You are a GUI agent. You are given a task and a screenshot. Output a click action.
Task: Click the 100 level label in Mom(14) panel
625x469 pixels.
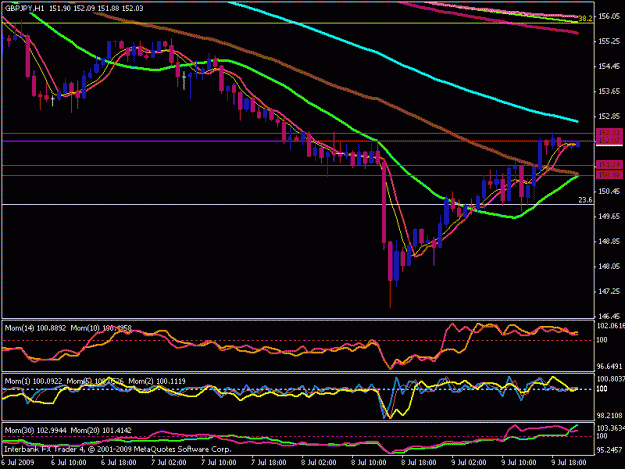pos(602,340)
